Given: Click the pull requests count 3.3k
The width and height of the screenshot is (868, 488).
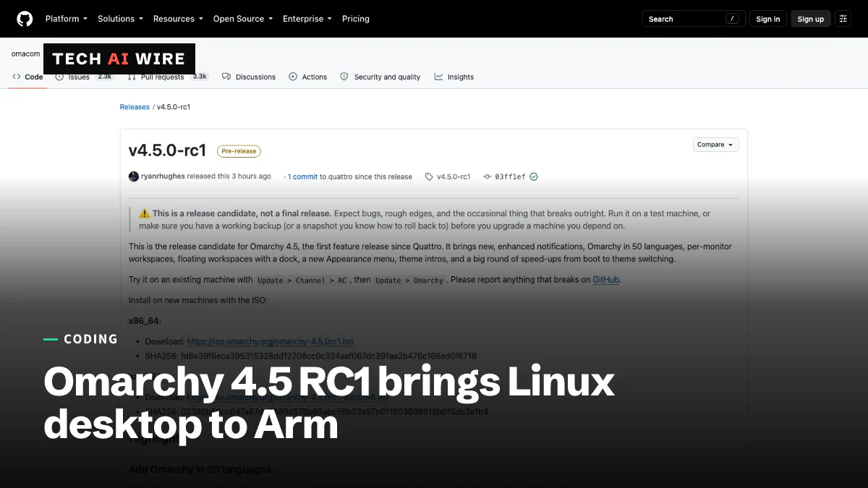Looking at the screenshot, I should pyautogui.click(x=200, y=76).
